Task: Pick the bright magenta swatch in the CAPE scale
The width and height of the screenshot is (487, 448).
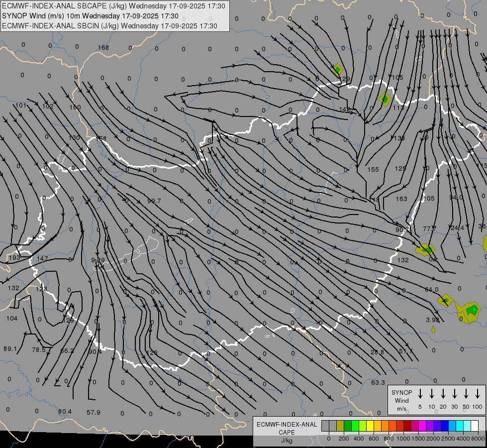Action: point(422,426)
